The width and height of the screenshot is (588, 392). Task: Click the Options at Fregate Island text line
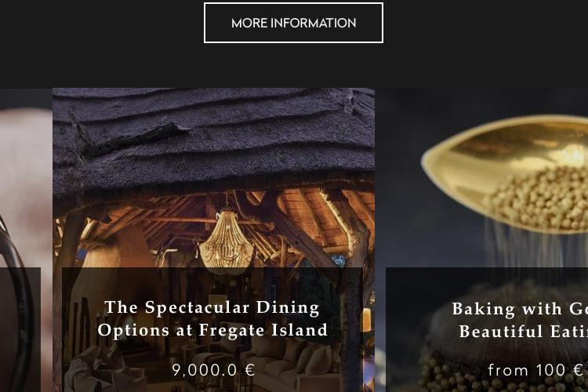point(212,330)
